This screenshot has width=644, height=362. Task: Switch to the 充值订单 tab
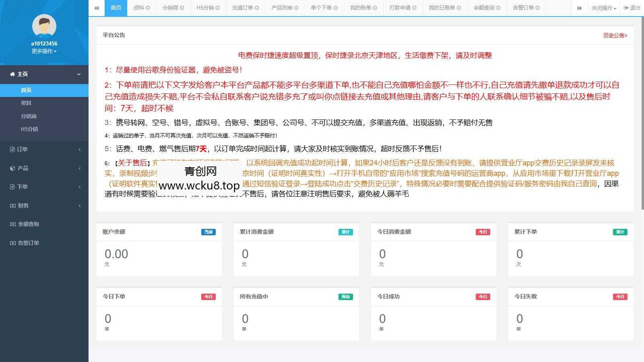[242, 7]
